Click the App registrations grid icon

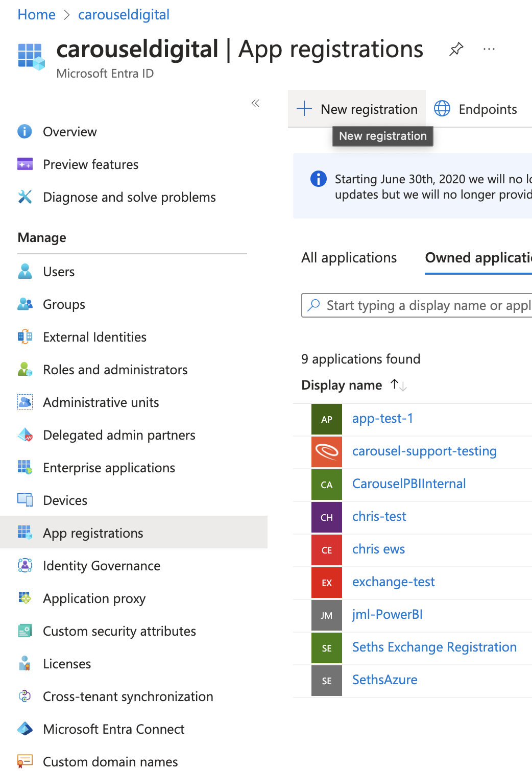(x=25, y=533)
